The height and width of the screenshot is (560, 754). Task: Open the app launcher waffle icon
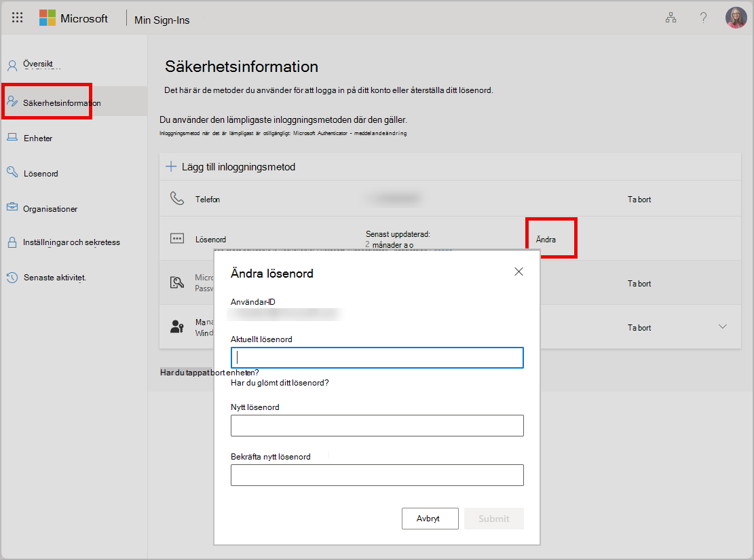pos(18,18)
